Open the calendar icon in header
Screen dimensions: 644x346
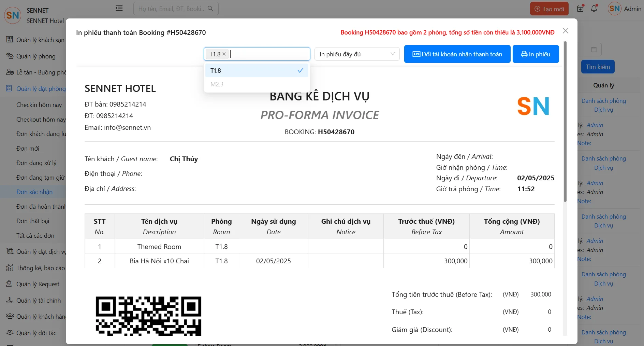(x=580, y=9)
